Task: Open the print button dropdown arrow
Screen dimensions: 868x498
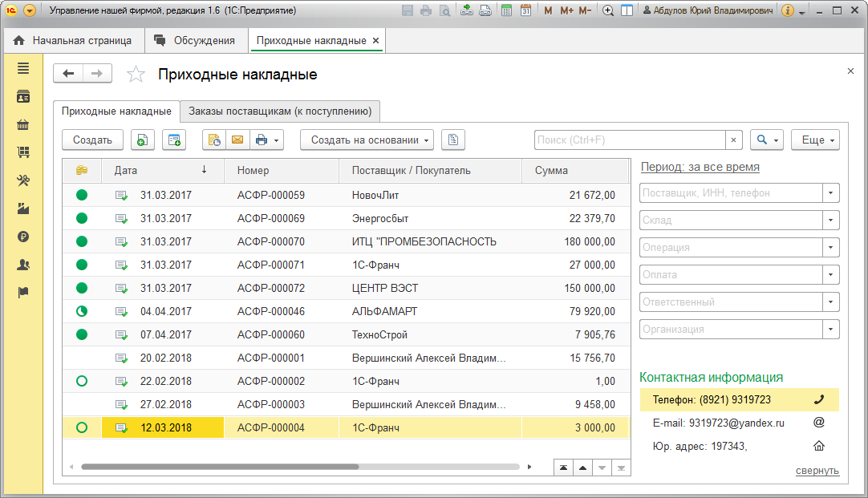Action: coord(278,140)
